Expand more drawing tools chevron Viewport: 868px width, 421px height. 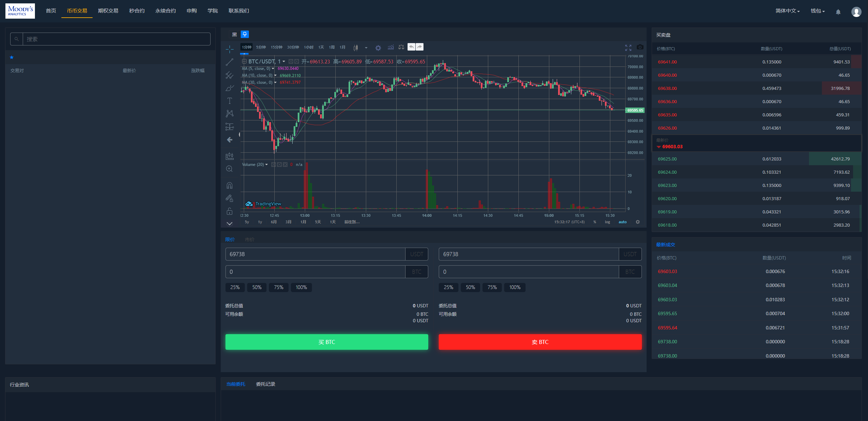(x=230, y=224)
